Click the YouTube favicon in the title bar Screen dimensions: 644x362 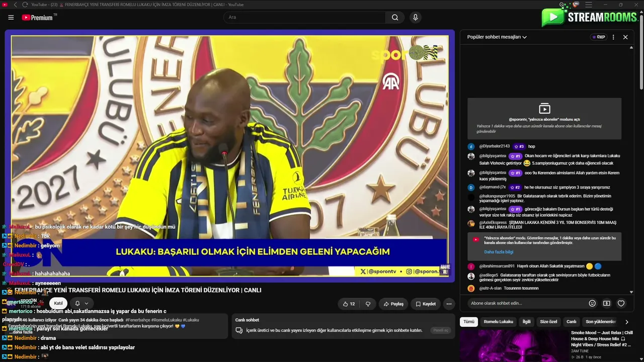5,5
